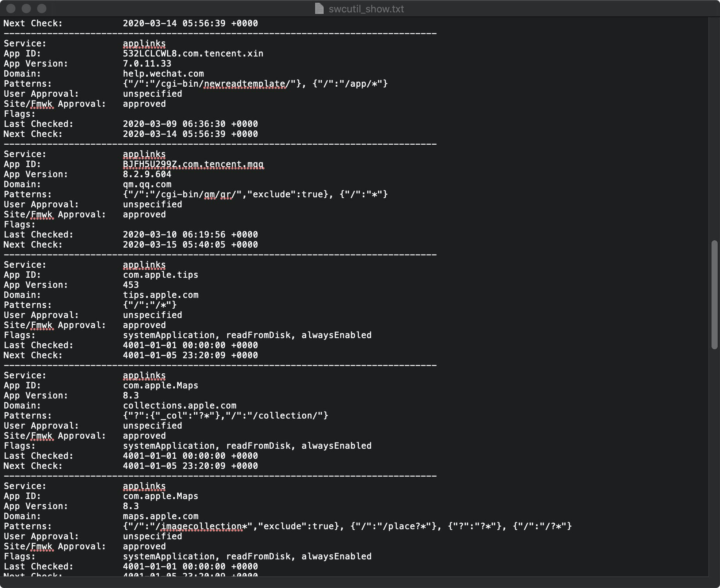This screenshot has width=720, height=588.
Task: Click Next Check 2020-03-15 05:40:05
Action: coord(190,244)
